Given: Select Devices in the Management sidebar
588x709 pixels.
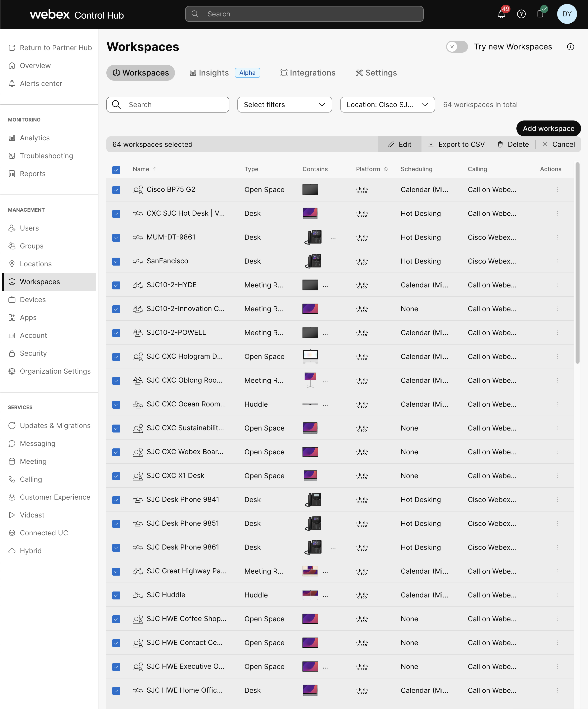Looking at the screenshot, I should click(x=32, y=299).
